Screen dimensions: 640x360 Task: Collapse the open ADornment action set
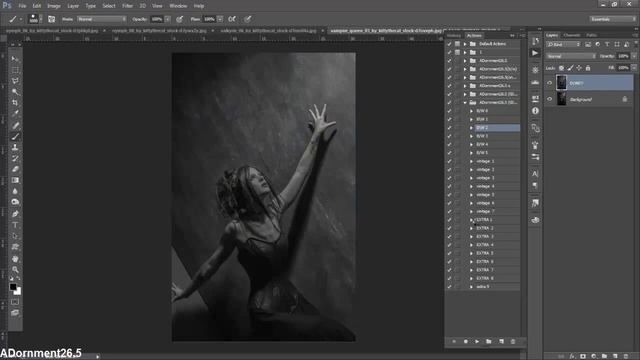tap(465, 103)
